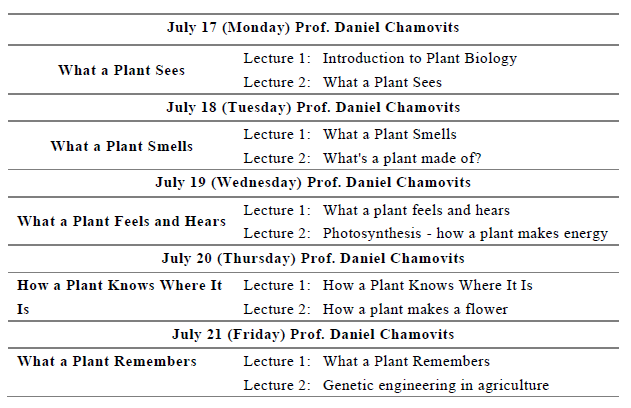Click the Photosynthesis lecture title
Viewport: 631px width, 408px height.
click(465, 234)
